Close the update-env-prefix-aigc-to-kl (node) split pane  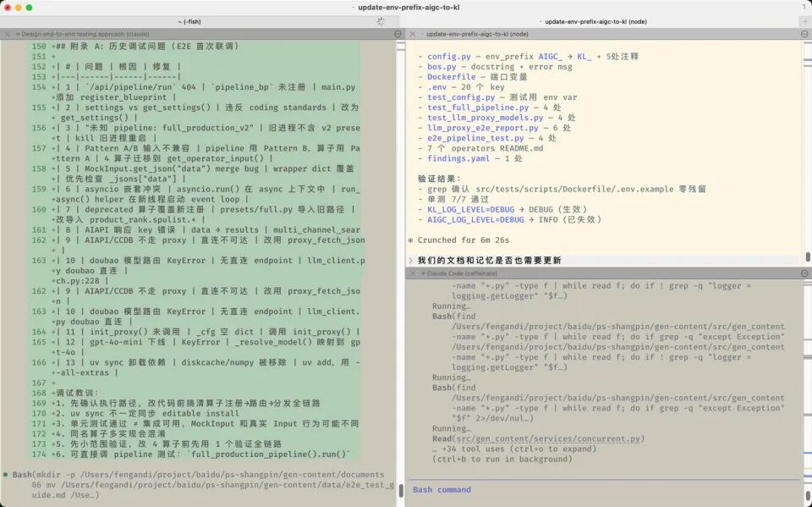(412, 34)
